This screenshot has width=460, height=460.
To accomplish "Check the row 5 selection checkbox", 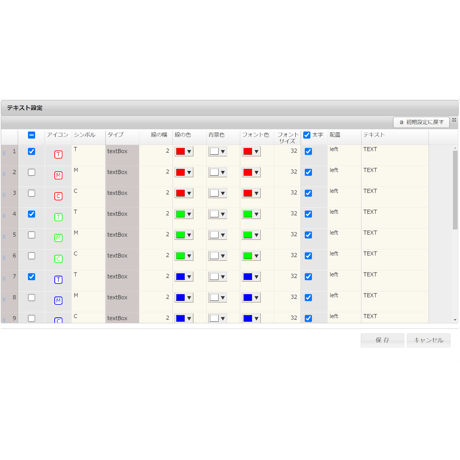I will point(31,235).
